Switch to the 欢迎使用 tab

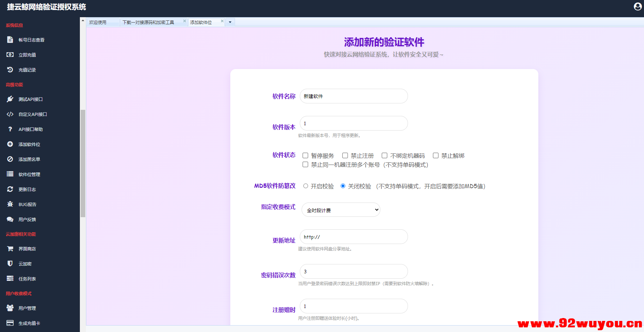pos(99,22)
